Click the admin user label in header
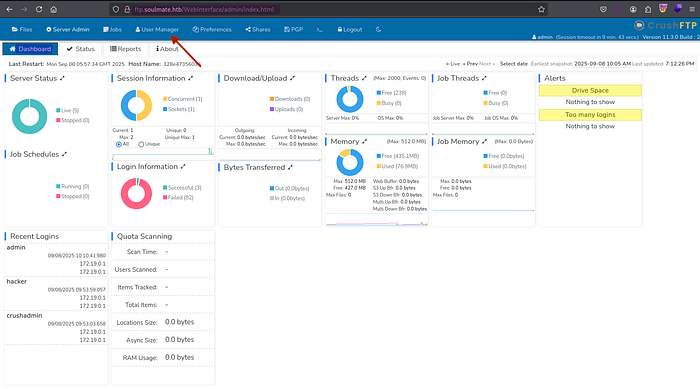This screenshot has width=700, height=389. tap(542, 37)
